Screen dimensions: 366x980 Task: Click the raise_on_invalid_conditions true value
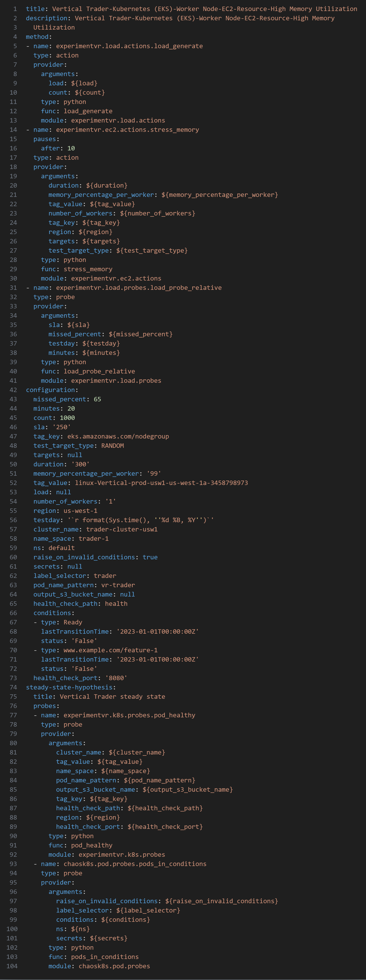150,557
